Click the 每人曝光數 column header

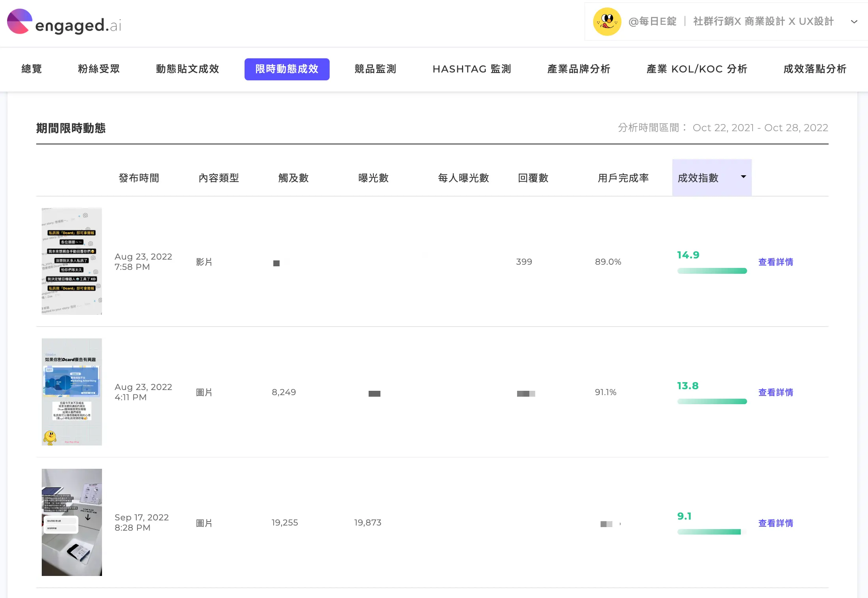click(464, 178)
